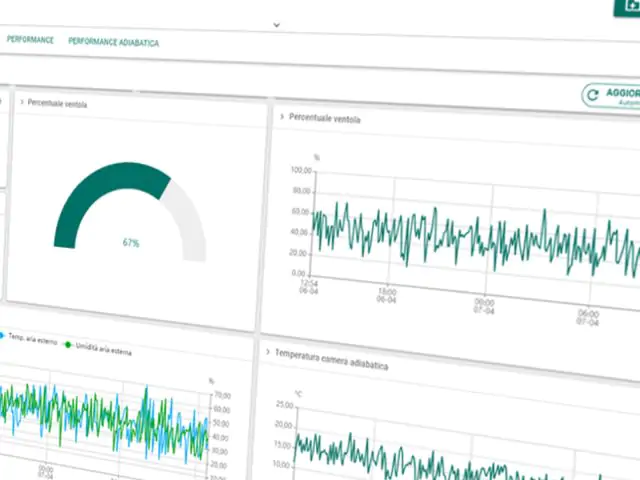
Task: Click the green icon button at top right
Action: (x=628, y=5)
